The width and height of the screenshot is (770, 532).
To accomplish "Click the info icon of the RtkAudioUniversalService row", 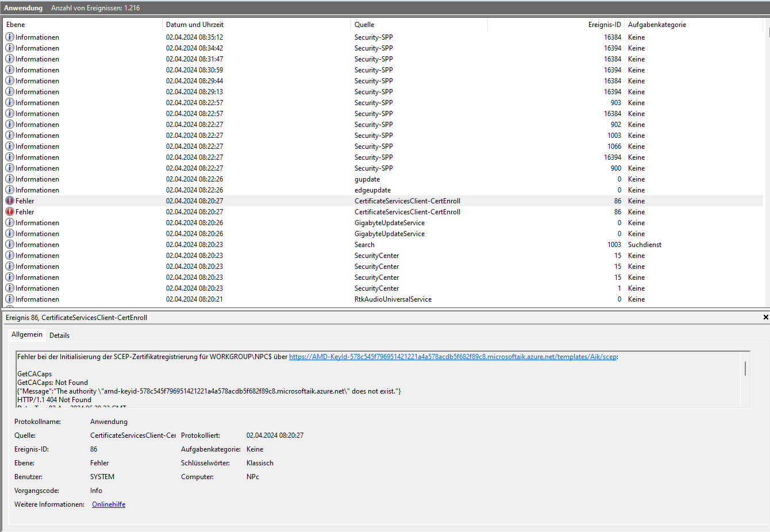I will tap(10, 299).
